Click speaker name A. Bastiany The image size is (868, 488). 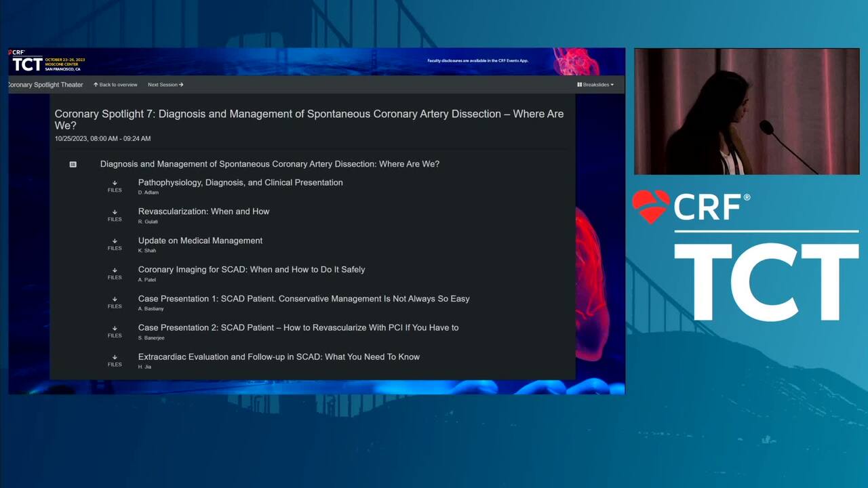pyautogui.click(x=151, y=309)
